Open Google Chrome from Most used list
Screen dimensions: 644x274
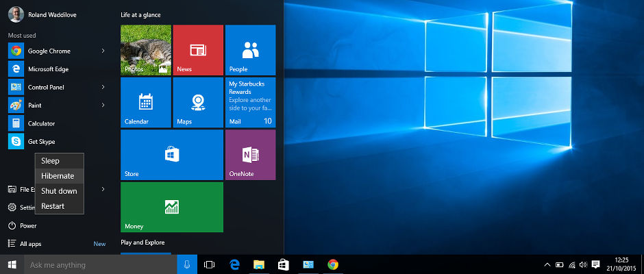click(x=48, y=51)
